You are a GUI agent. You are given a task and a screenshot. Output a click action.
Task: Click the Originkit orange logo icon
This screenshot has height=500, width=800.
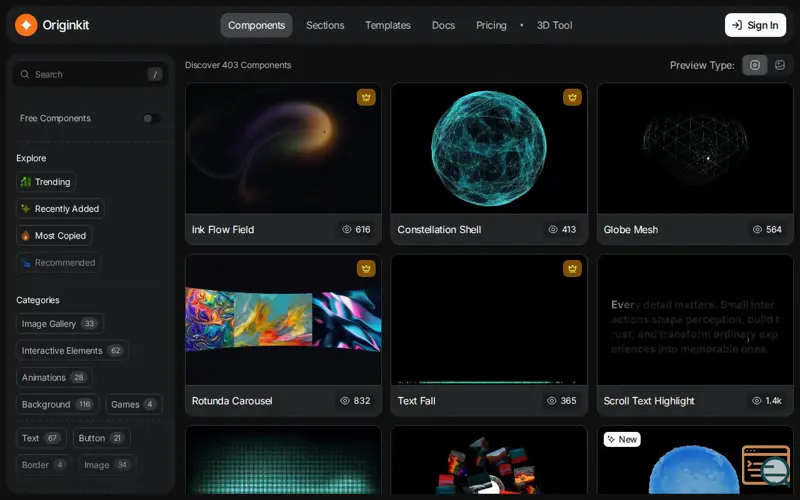(26, 25)
